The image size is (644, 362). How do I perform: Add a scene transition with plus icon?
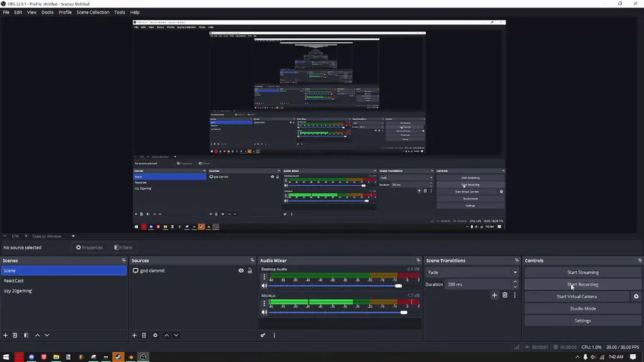point(494,295)
